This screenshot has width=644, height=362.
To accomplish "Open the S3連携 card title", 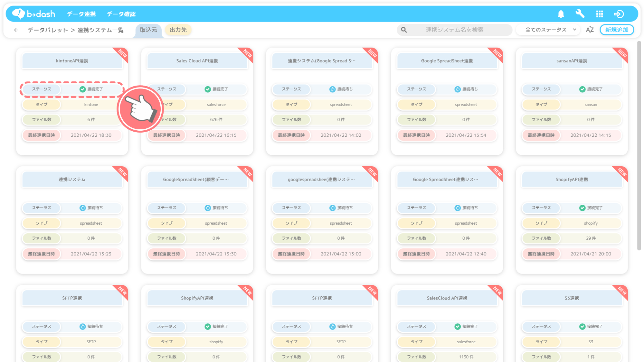I will click(572, 298).
